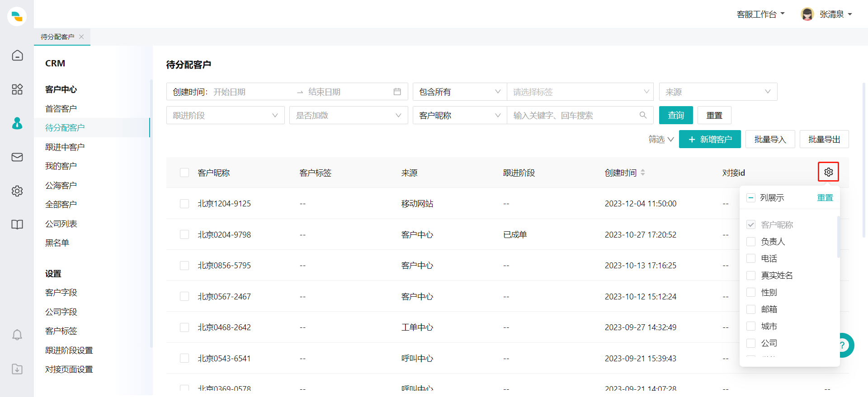This screenshot has width=868, height=397.
Task: Open 客户标签 settings in sidebar
Action: click(61, 331)
